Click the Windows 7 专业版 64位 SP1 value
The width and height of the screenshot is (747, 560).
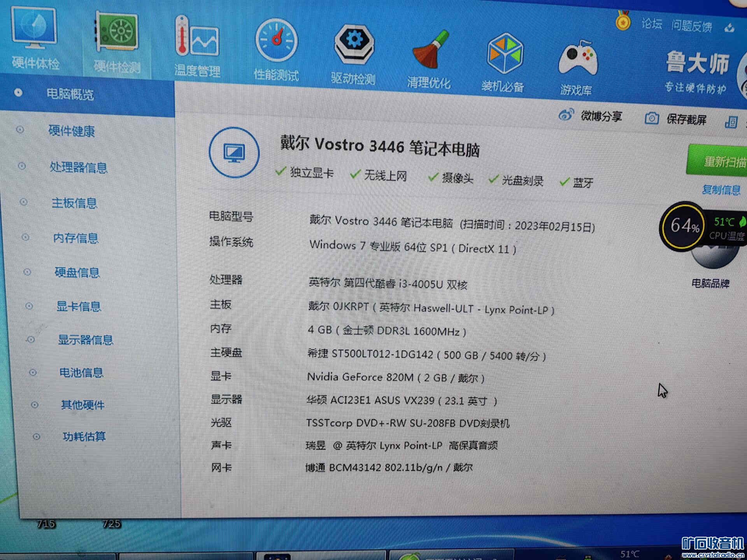[x=413, y=247]
